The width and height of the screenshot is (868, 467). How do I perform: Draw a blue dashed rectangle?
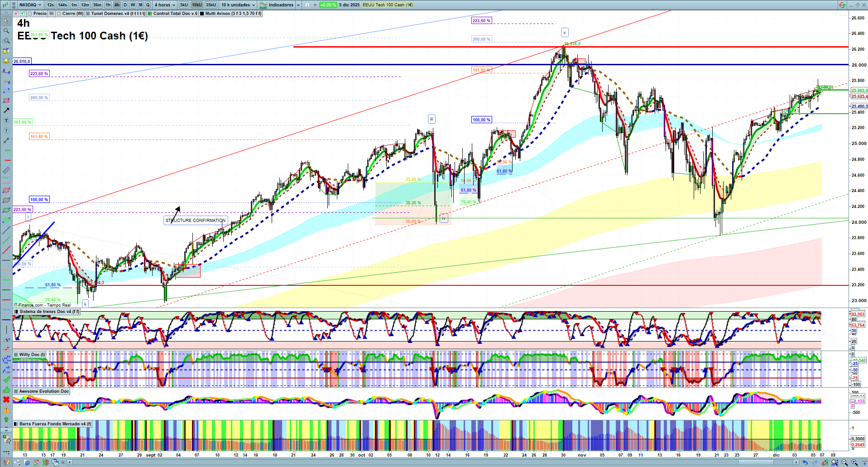pyautogui.click(x=6, y=91)
